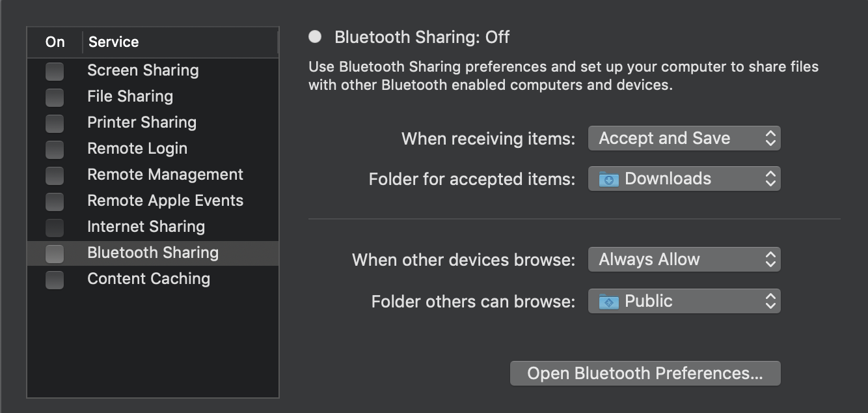Toggle Remote Management checkbox on
The image size is (868, 413).
tap(55, 175)
